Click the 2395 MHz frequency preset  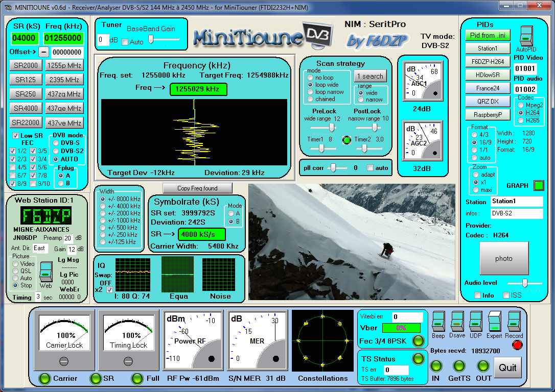click(x=64, y=80)
